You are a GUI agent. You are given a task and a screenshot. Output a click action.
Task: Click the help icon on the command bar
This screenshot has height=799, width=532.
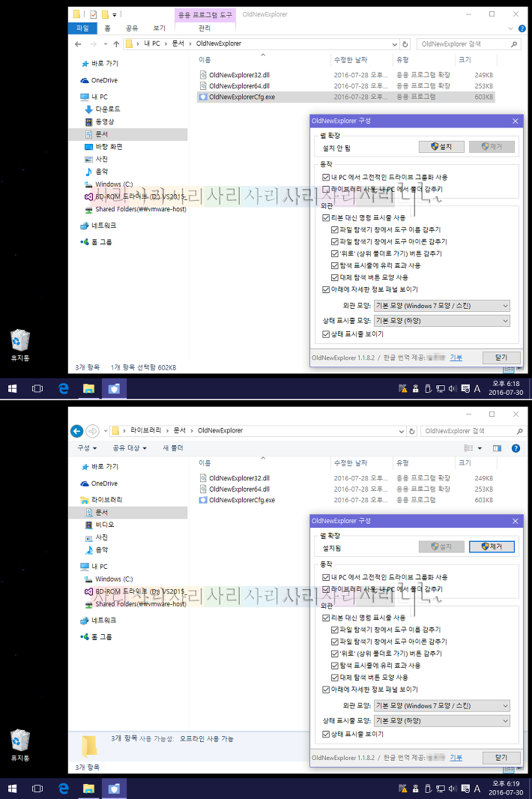[516, 448]
